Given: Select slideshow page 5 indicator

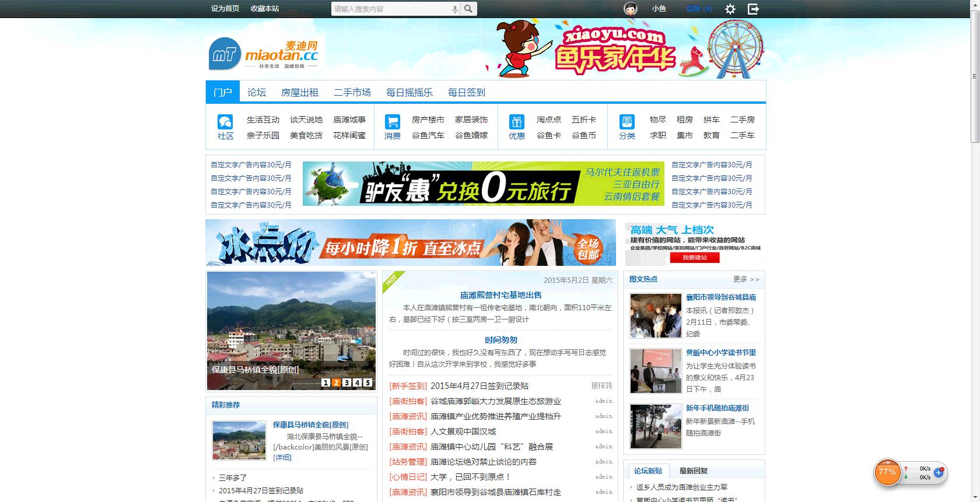Looking at the screenshot, I should 367,382.
